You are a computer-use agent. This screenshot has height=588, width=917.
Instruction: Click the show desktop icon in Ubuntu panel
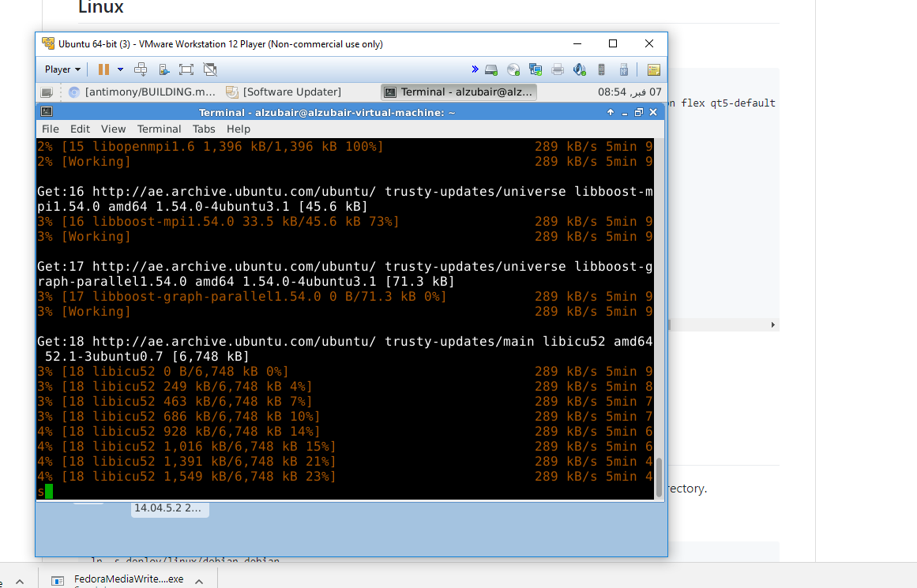pyautogui.click(x=47, y=92)
